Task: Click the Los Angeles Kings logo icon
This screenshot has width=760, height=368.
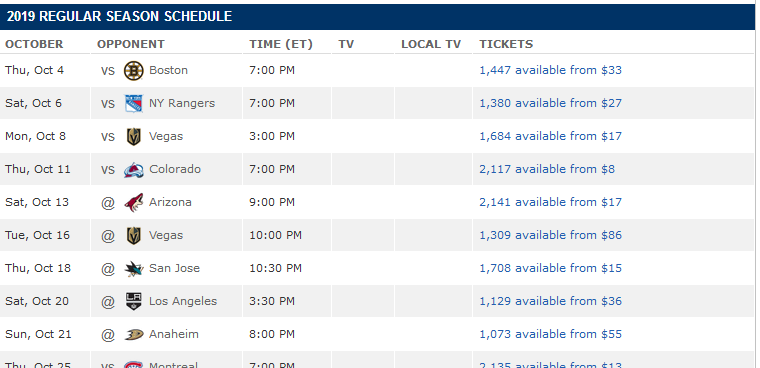Action: coord(133,302)
